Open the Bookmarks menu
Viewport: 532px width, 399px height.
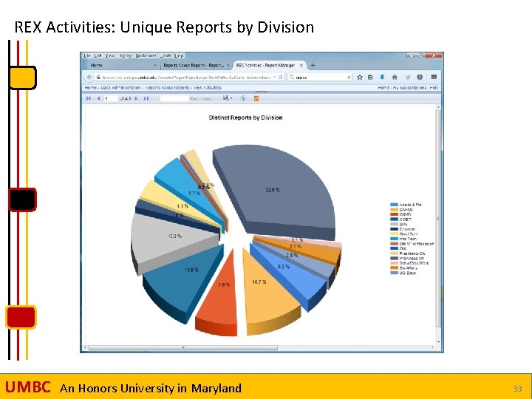[x=146, y=55]
